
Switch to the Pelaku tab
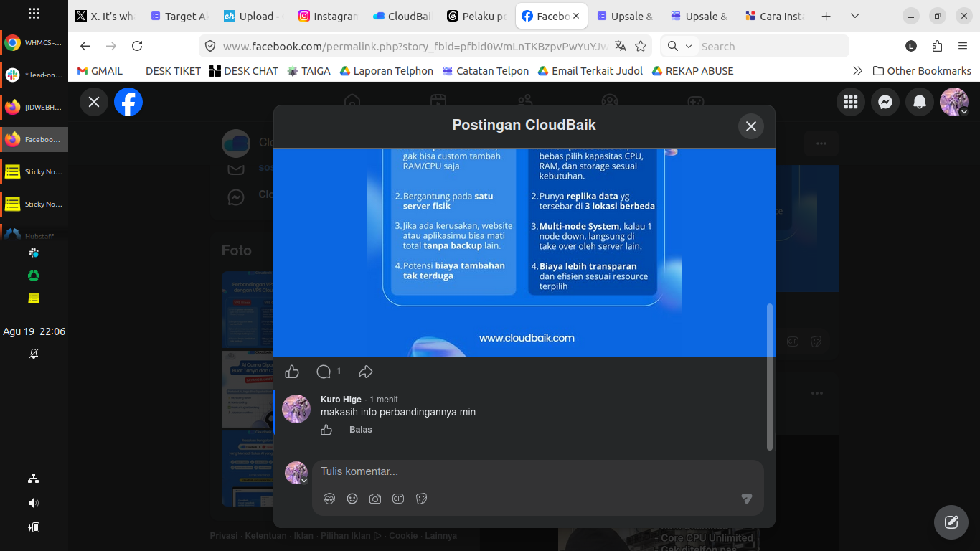click(478, 16)
